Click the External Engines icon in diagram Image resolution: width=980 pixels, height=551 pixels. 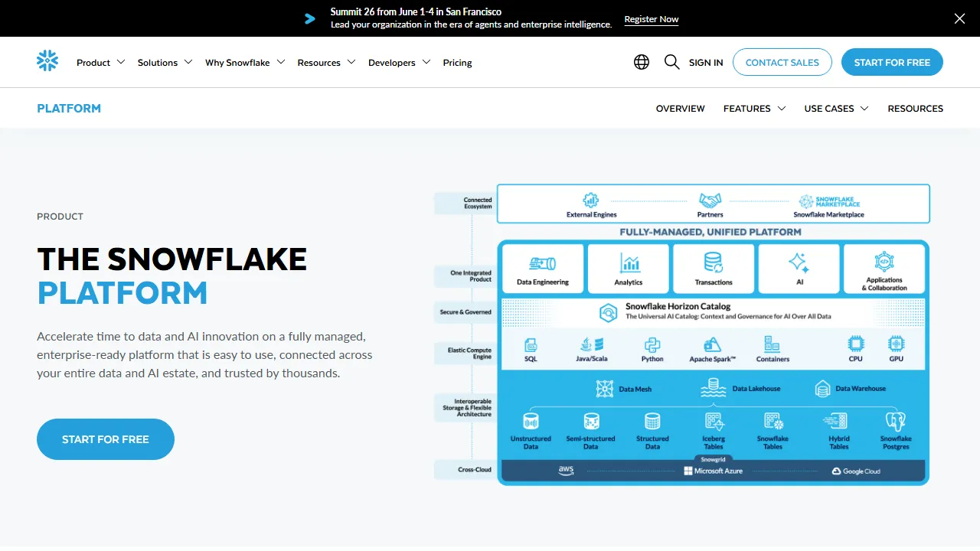click(591, 201)
